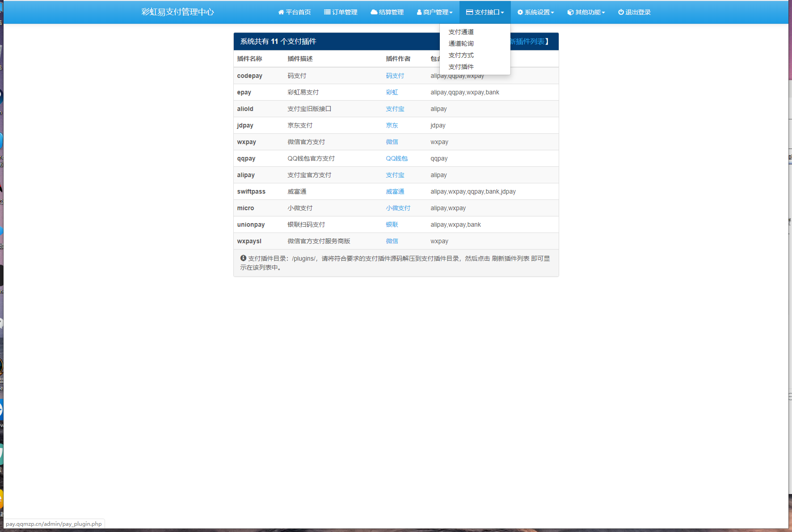This screenshot has width=792, height=532.
Task: Click plugin name codepay
Action: click(250, 76)
